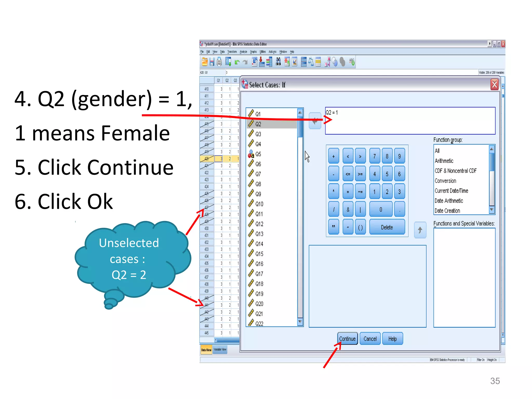
Task: Open the Analyze menu
Action: point(243,52)
